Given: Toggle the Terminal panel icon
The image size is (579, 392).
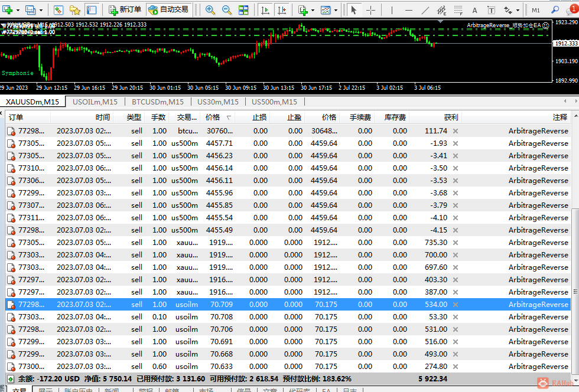Looking at the screenshot, I should pos(92,10).
